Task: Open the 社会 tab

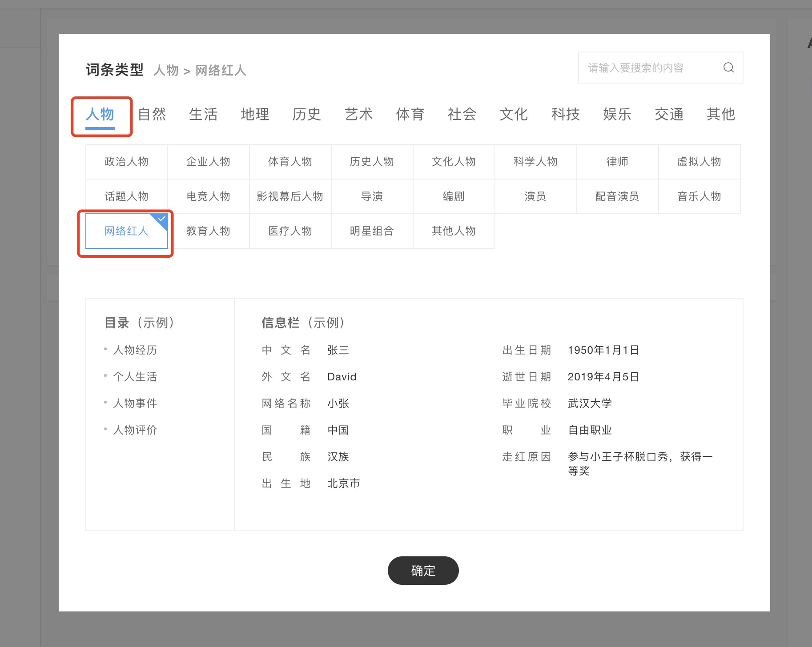Action: click(x=462, y=115)
